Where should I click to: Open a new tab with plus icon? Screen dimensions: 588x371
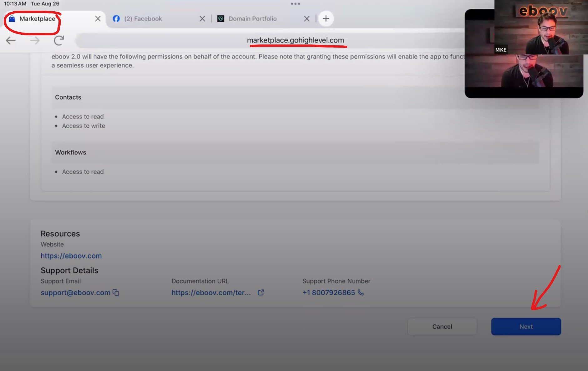coord(326,18)
